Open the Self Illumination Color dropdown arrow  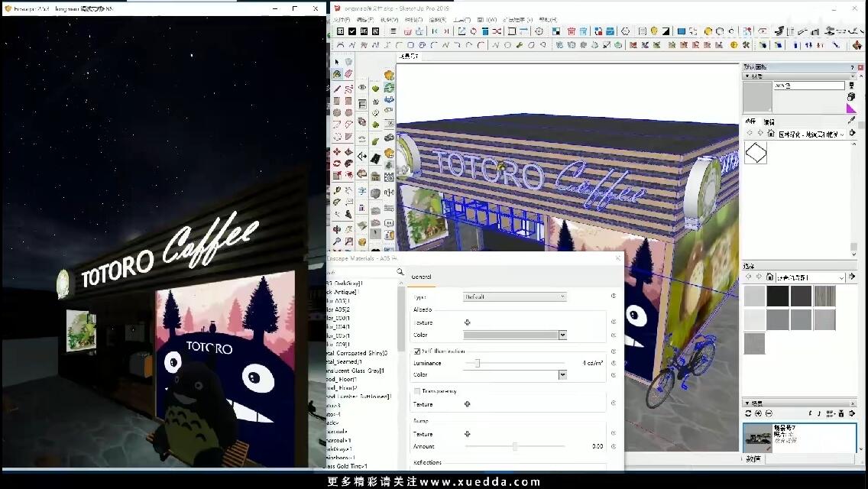coord(562,375)
